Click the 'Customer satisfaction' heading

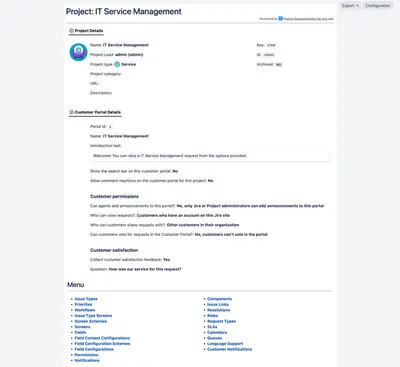pyautogui.click(x=114, y=250)
